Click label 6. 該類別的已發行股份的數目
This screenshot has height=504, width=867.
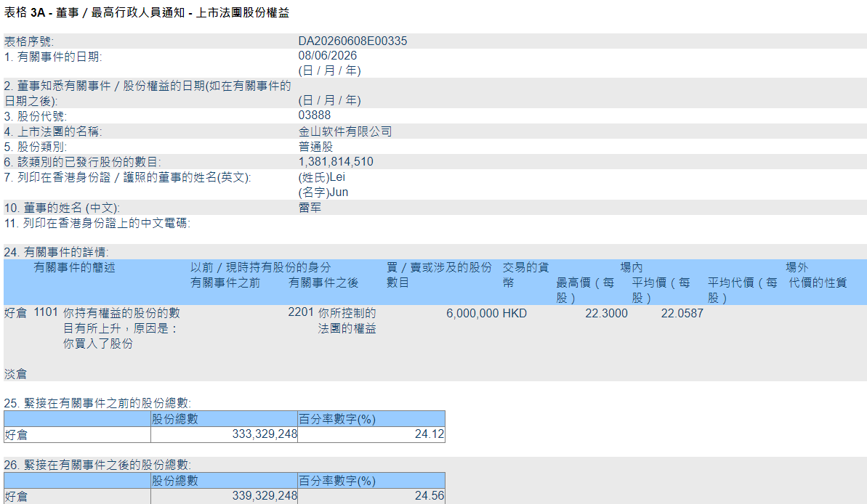[x=82, y=162]
